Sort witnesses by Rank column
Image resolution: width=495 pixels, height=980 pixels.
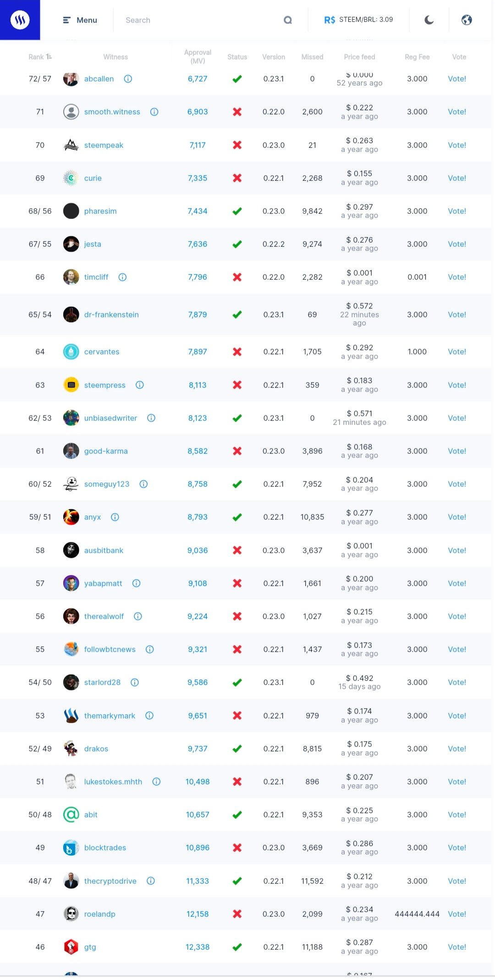pyautogui.click(x=40, y=57)
